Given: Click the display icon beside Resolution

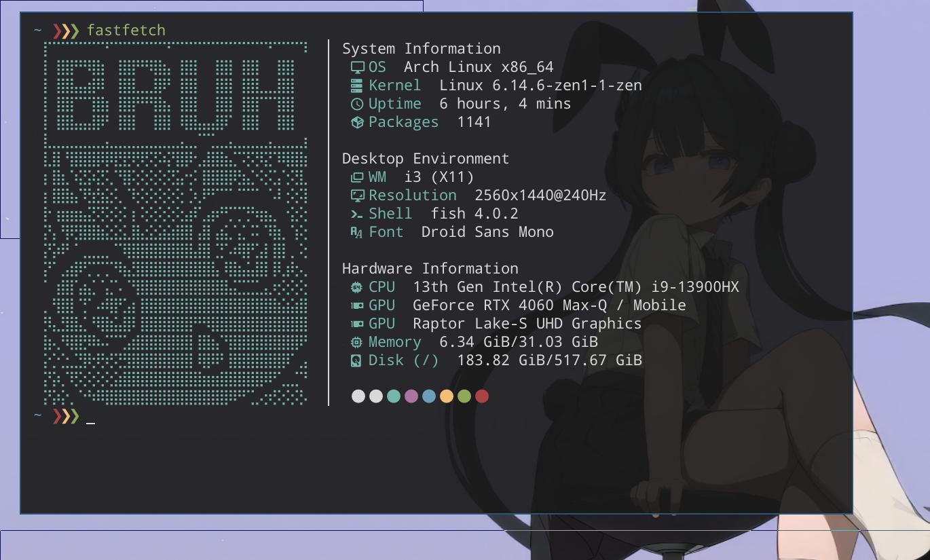Looking at the screenshot, I should coord(357,195).
